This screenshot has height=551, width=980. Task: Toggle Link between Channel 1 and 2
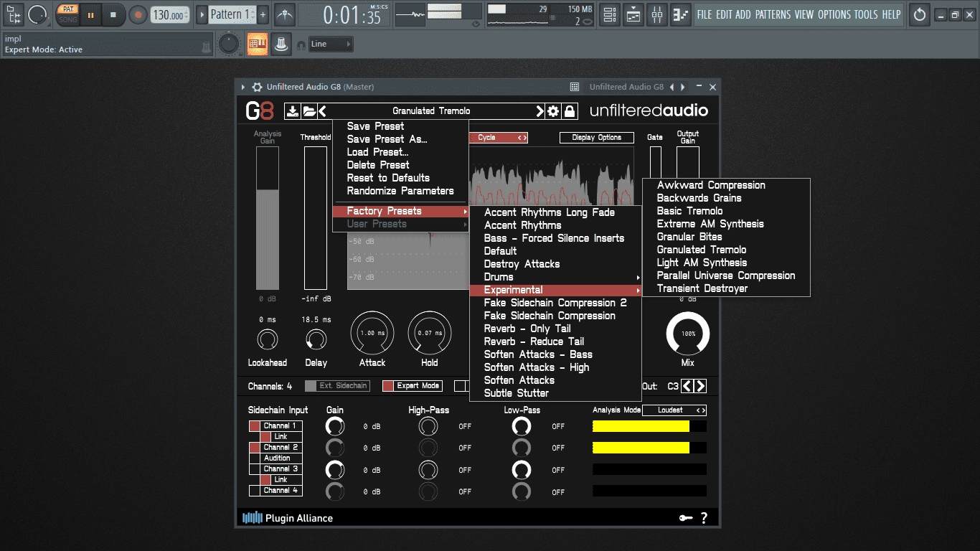pyautogui.click(x=265, y=436)
